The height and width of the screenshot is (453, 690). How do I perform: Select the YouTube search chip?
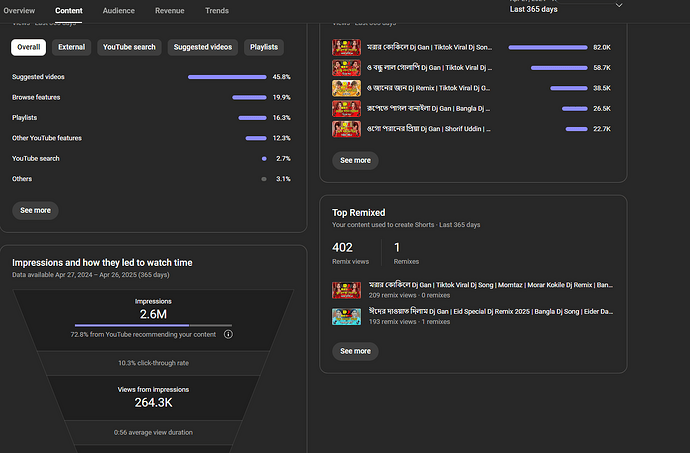tap(129, 47)
